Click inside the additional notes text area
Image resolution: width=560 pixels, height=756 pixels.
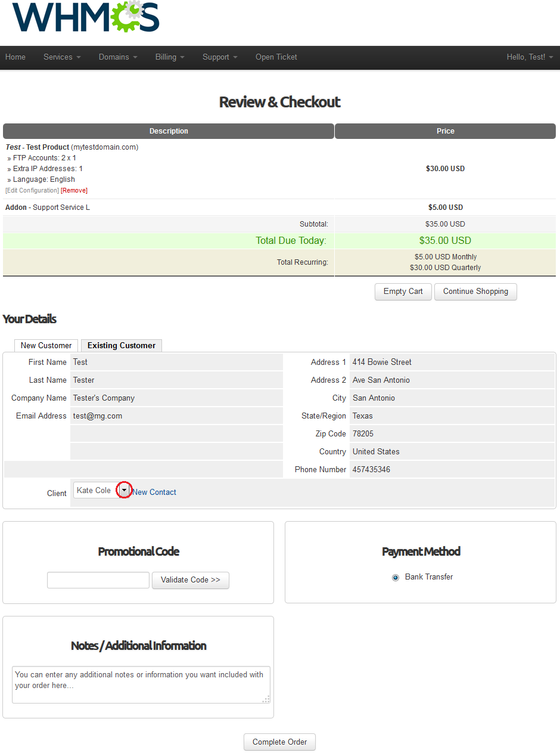click(141, 684)
